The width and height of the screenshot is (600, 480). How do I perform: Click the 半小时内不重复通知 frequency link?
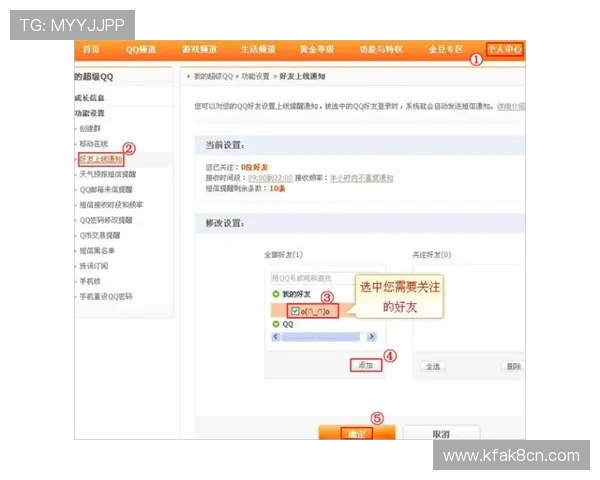[x=362, y=178]
